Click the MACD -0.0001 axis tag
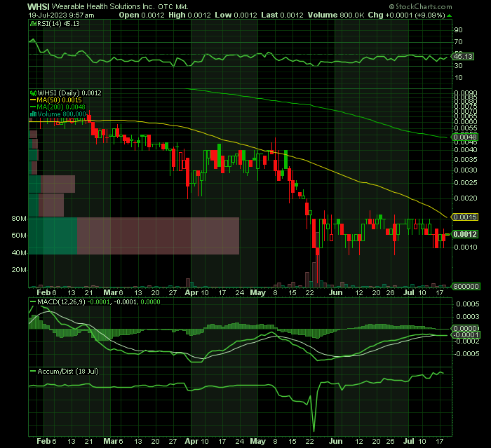This screenshot has height=448, width=491. 466,335
